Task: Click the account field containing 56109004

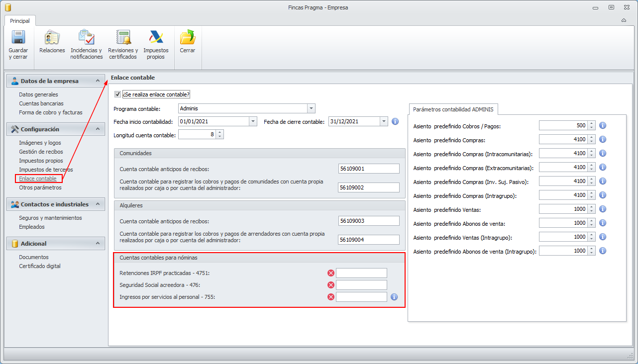Action: 369,240
